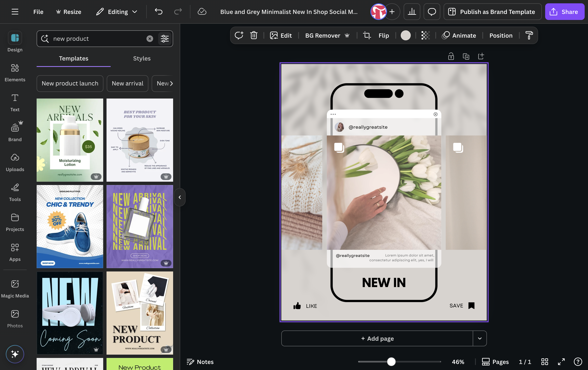Screen dimensions: 588x370
Task: Click the redo arrow
Action: [178, 12]
